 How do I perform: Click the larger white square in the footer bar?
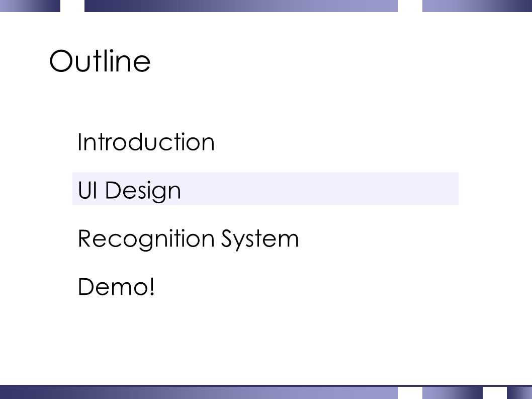(410, 393)
